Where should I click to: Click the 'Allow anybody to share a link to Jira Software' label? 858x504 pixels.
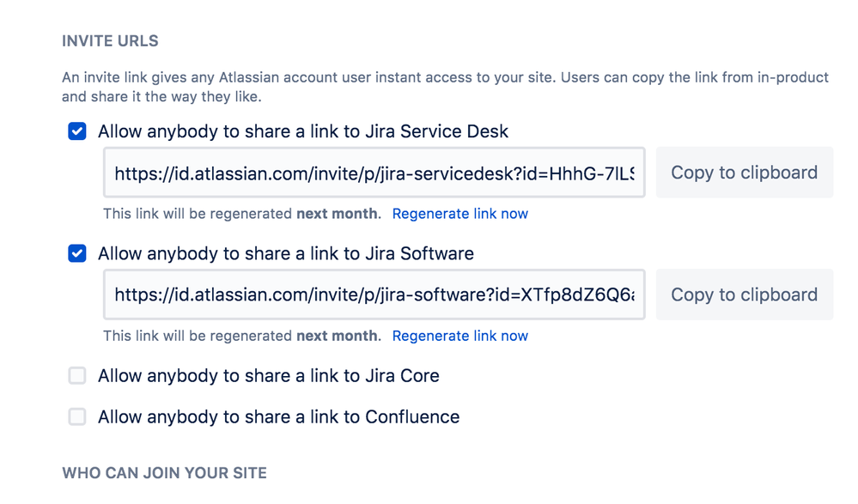point(286,253)
